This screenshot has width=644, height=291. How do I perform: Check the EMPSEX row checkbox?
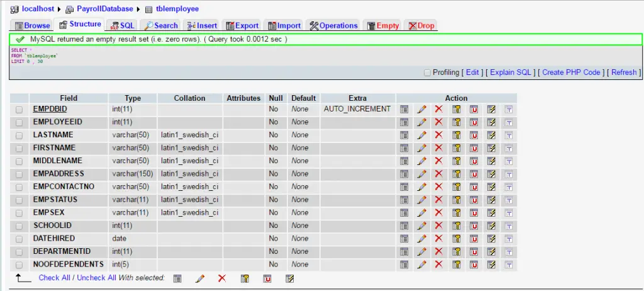tap(19, 213)
